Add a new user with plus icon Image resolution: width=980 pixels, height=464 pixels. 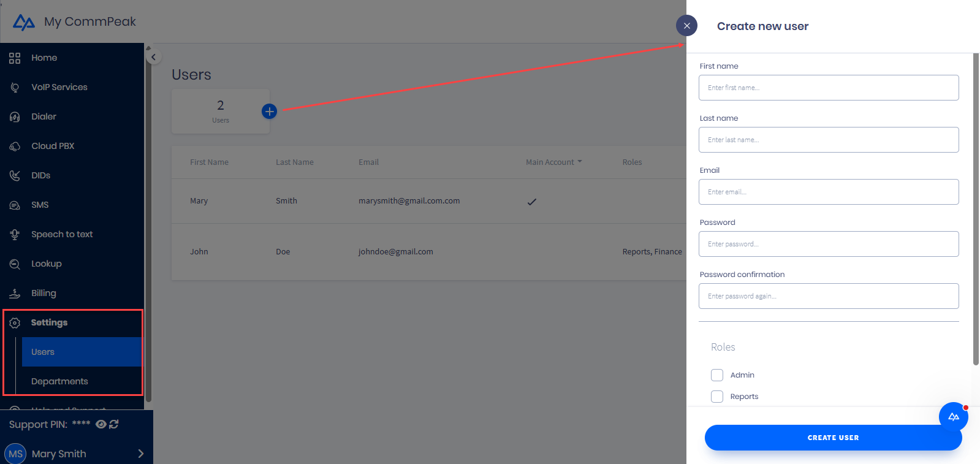[269, 112]
